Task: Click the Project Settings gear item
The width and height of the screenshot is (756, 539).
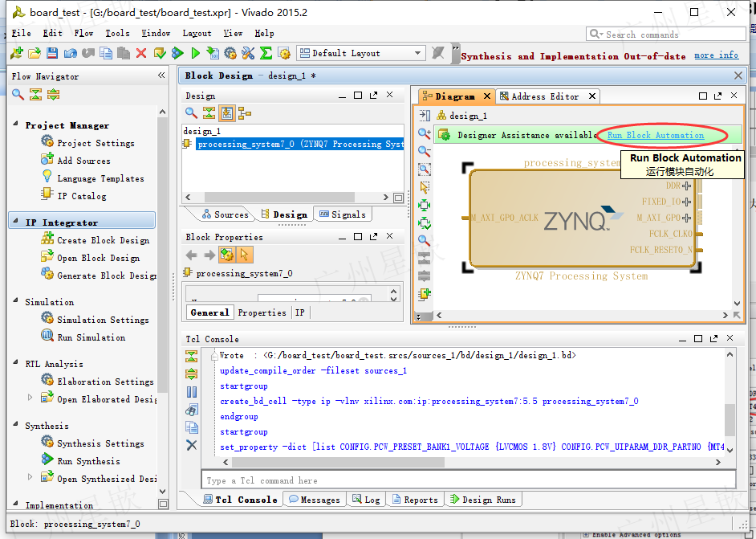Action: click(x=87, y=143)
